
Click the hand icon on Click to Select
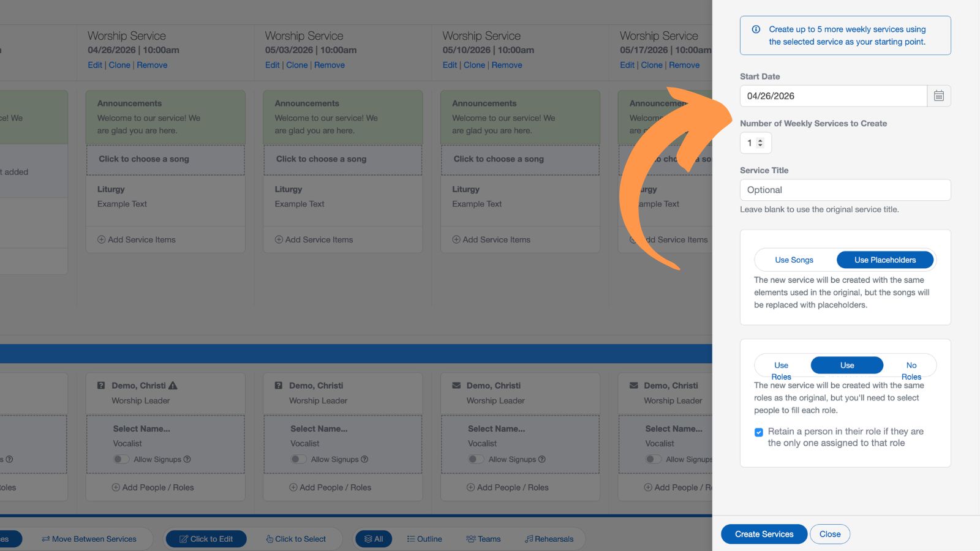268,539
